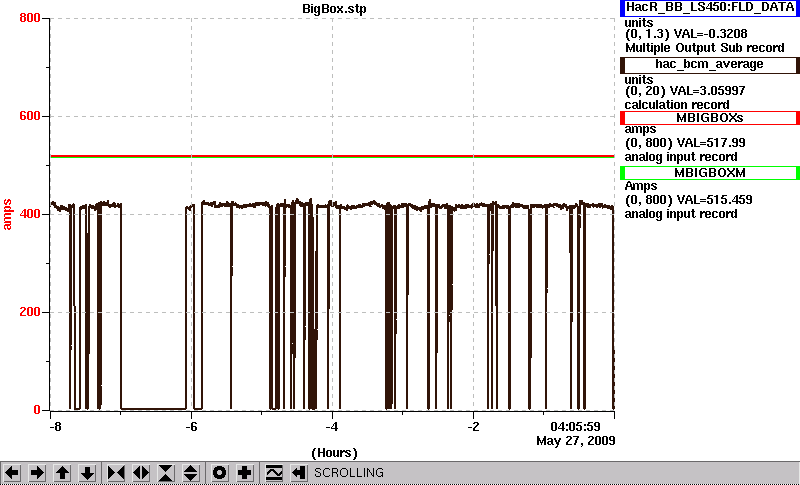Click the red amps y-axis label
The image size is (800, 485).
click(7, 215)
